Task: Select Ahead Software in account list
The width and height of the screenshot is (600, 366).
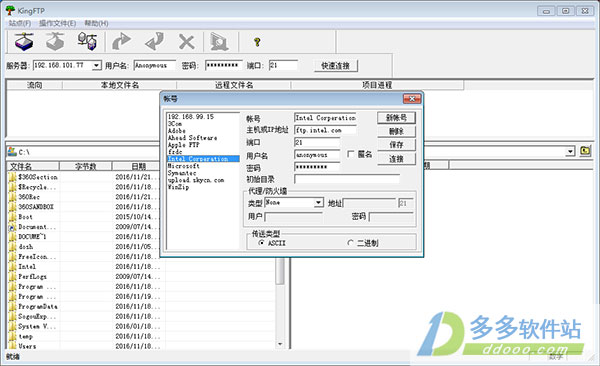Action: tap(203, 137)
